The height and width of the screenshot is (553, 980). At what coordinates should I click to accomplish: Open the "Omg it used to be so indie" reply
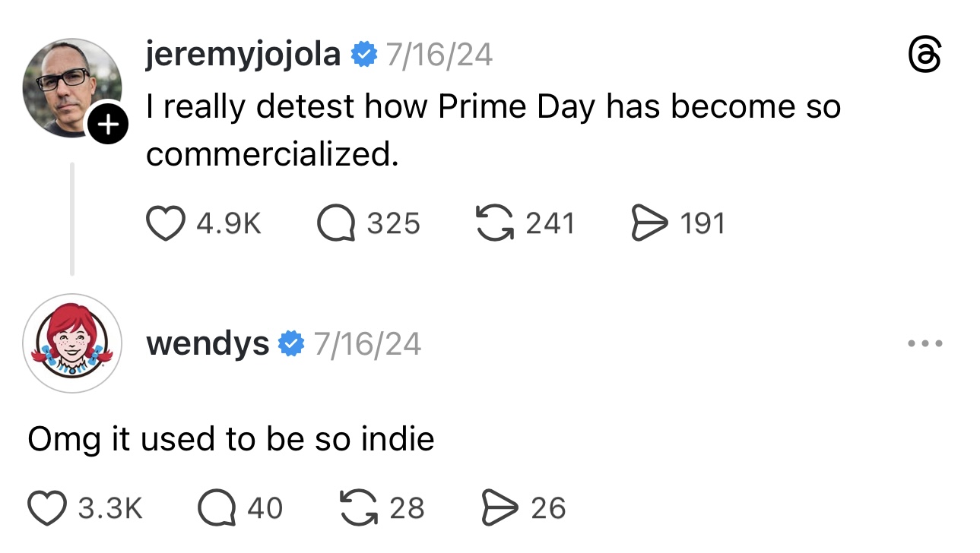point(231,439)
